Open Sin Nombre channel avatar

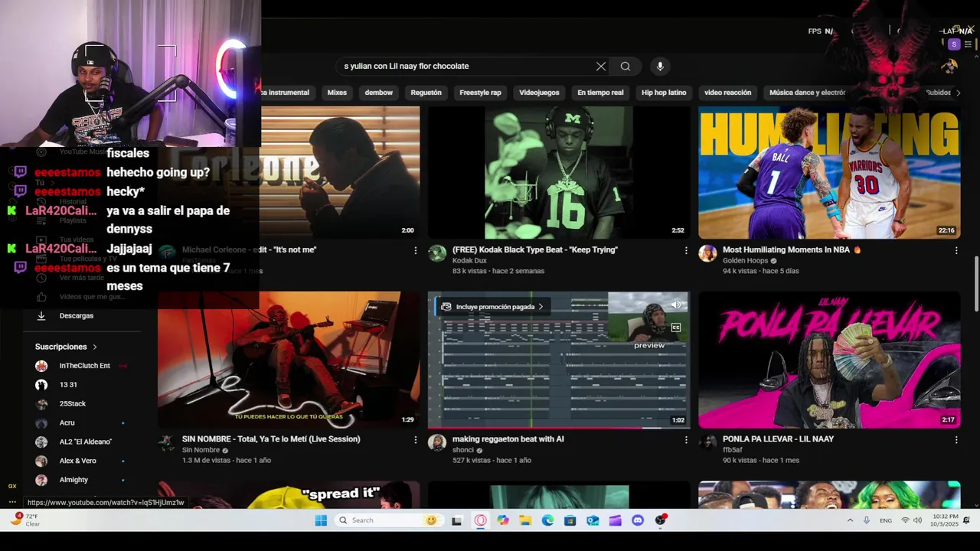167,443
